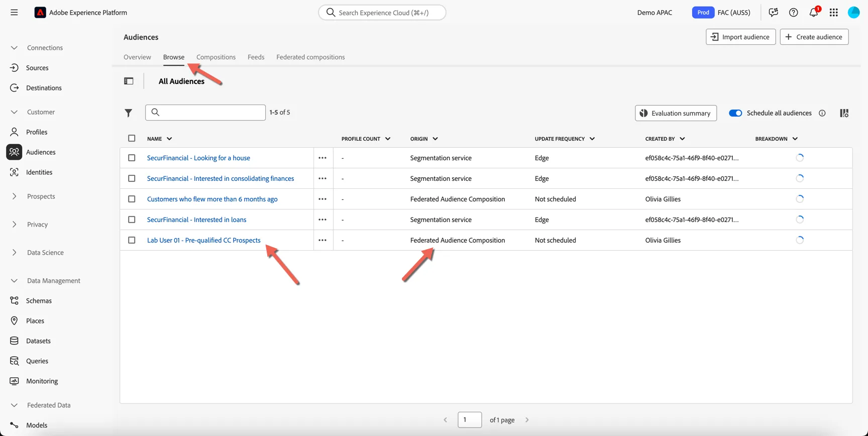Open the filter funnel icon
Screen dimensions: 868x436
coord(129,113)
